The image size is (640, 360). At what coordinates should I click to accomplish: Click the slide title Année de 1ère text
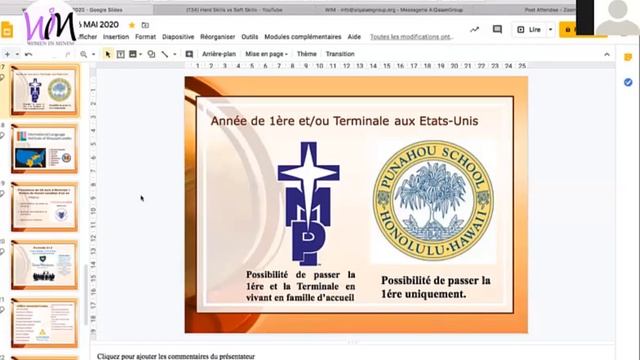point(344,121)
